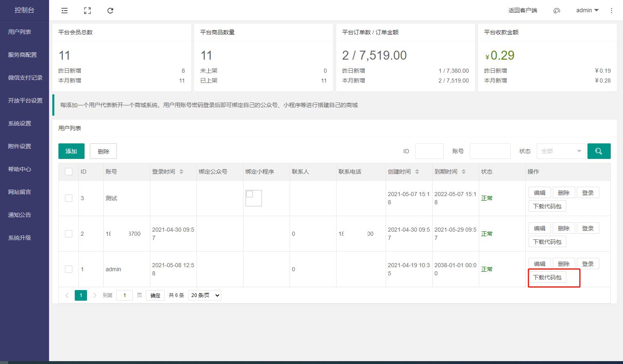This screenshot has width=623, height=364.
Task: Enter fullscreen mode using the header icon
Action: pos(87,11)
